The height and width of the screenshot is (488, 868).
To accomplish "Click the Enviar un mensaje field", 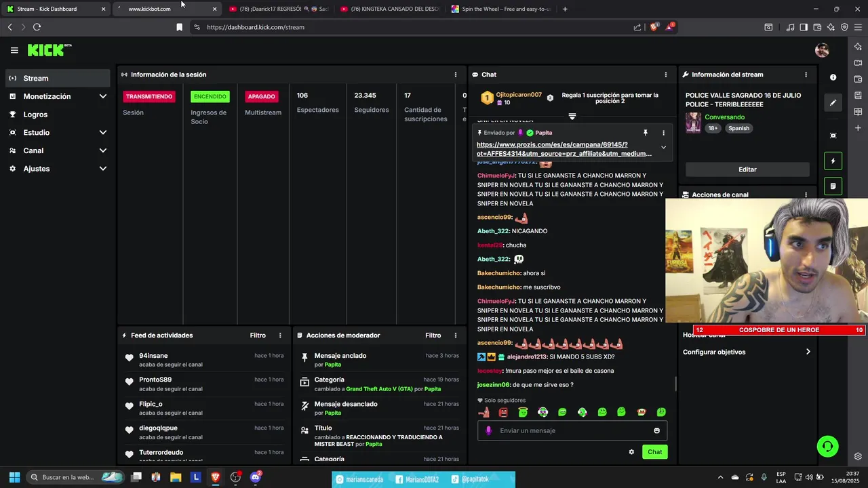I will click(x=573, y=430).
